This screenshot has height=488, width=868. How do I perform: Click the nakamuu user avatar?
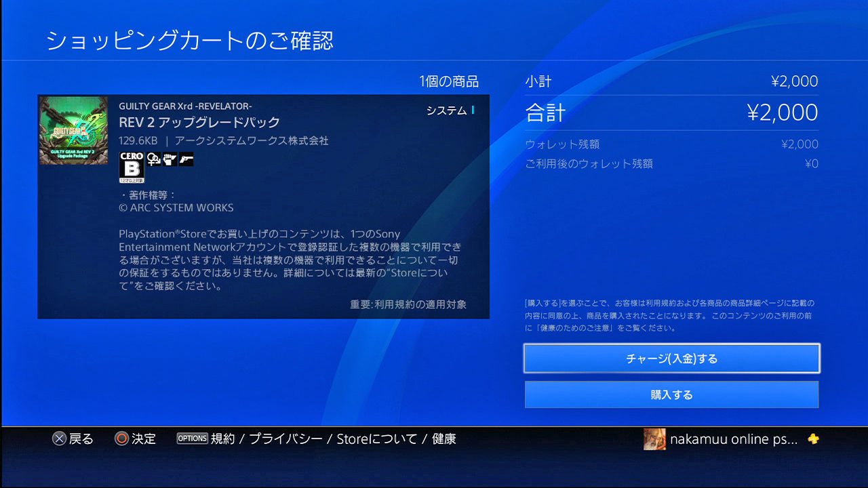point(654,439)
